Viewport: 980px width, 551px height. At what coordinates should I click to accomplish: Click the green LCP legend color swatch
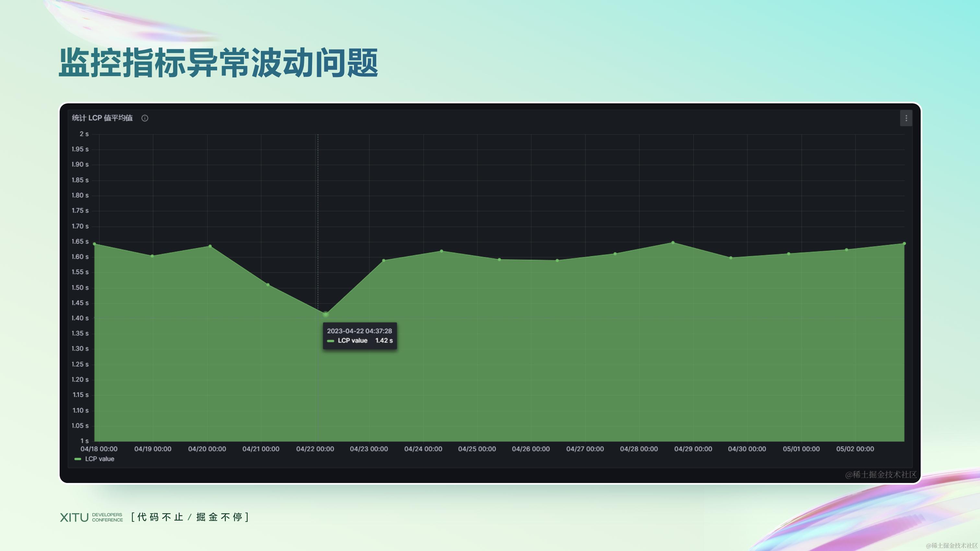click(x=77, y=459)
